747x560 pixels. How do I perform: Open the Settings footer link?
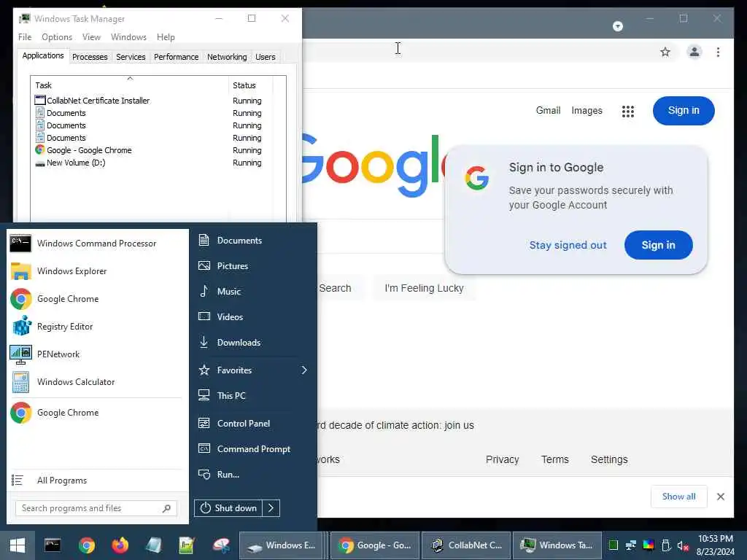(609, 459)
